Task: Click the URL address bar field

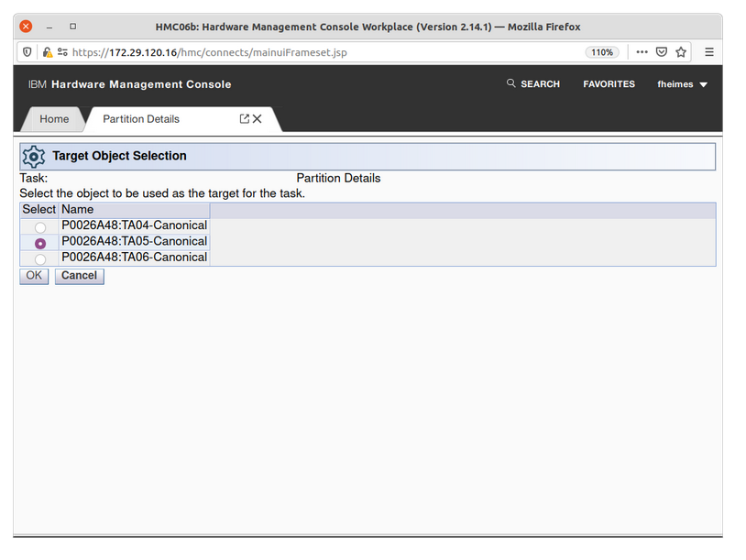Action: tap(321, 52)
